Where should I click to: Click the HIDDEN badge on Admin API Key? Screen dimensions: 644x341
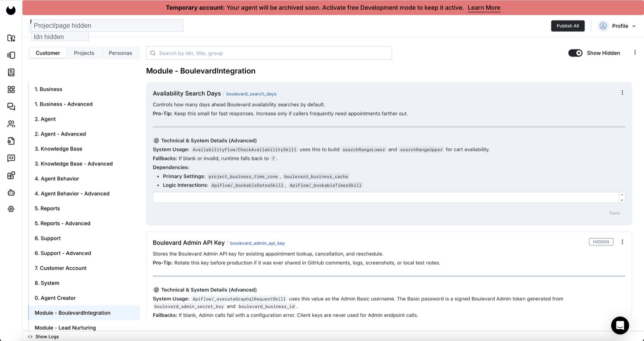click(601, 242)
